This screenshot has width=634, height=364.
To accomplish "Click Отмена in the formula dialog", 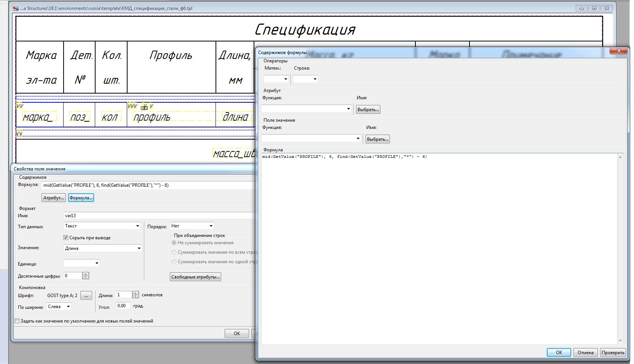I will coord(585,353).
